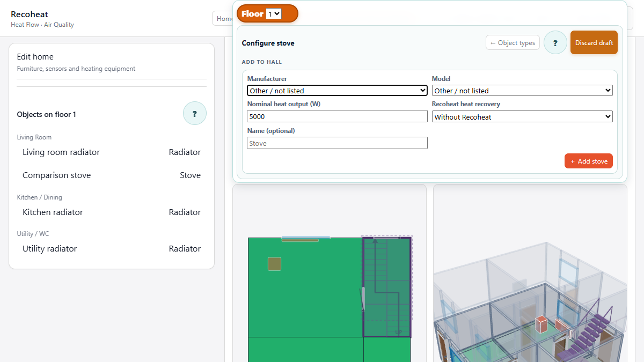Viewport: 644px width, 362px height.
Task: Click the Kitchen / Dining group label
Action: click(40, 197)
